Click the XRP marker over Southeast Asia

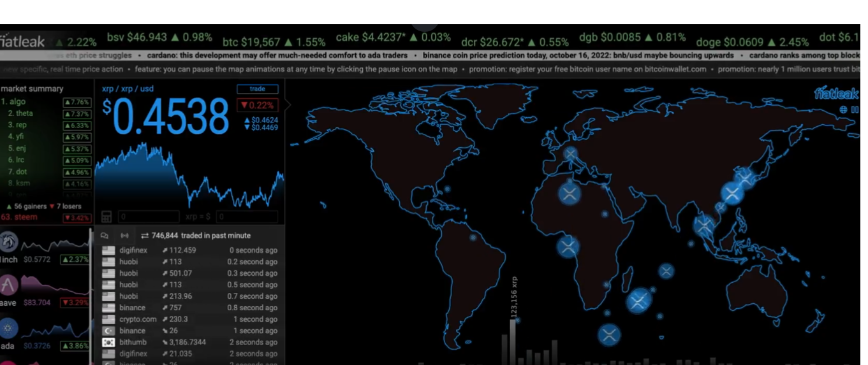pos(705,225)
